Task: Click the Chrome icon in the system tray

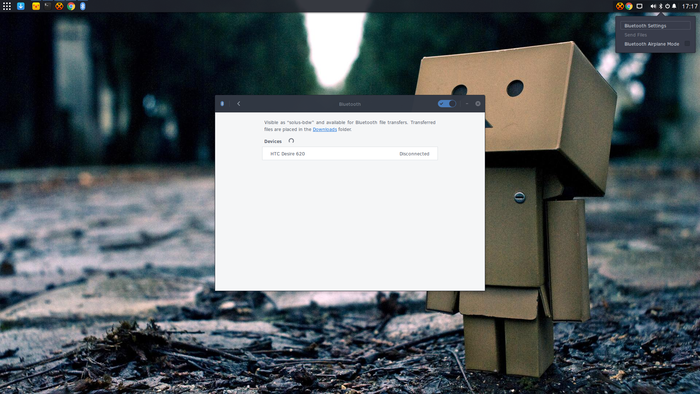Action: [629, 6]
